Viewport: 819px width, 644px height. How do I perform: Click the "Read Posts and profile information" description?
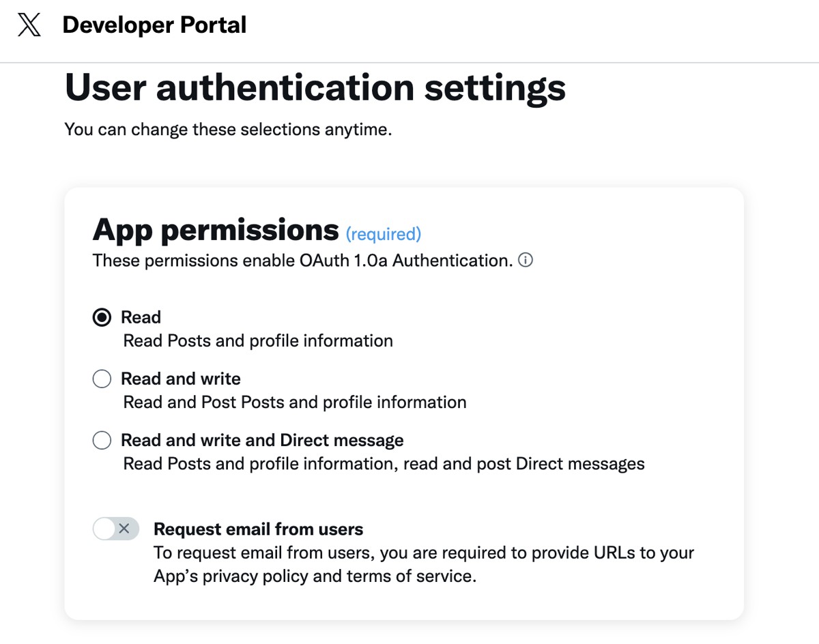pos(257,340)
